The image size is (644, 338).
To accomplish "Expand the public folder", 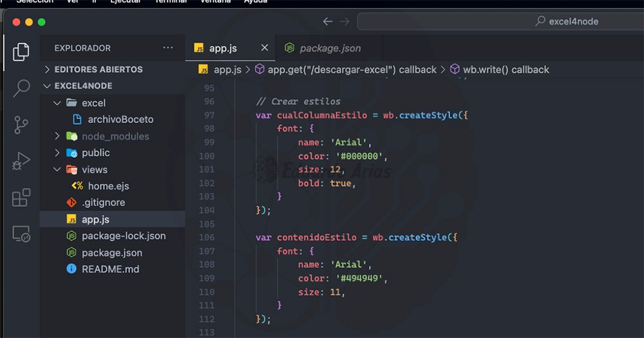I will click(x=57, y=153).
